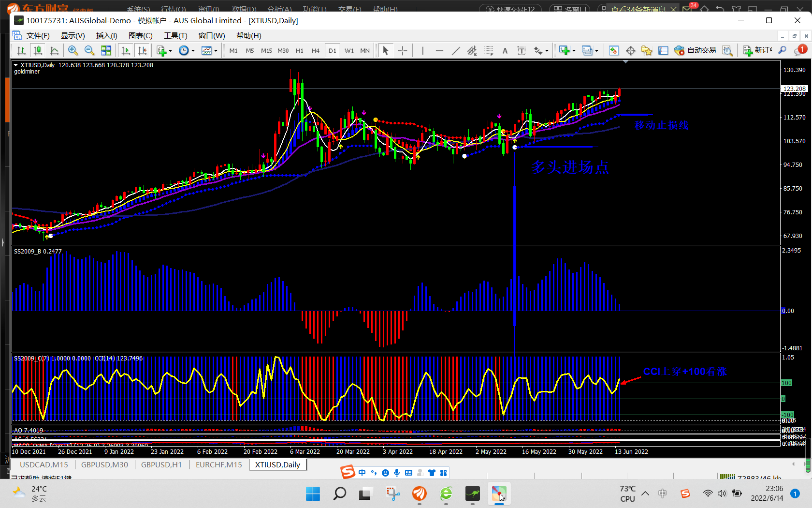The width and height of the screenshot is (812, 508).
Task: Open the Data Window crosshair icon
Action: click(630, 50)
